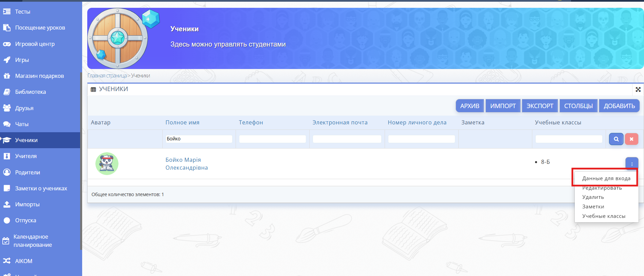Select Учебные классы in the context menu
Viewport: 644px width, 276px height.
click(x=603, y=216)
